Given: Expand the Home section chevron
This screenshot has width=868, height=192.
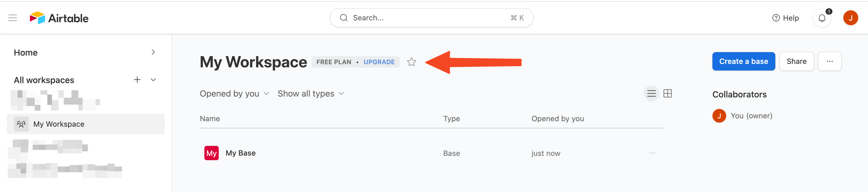Looking at the screenshot, I should tap(153, 52).
